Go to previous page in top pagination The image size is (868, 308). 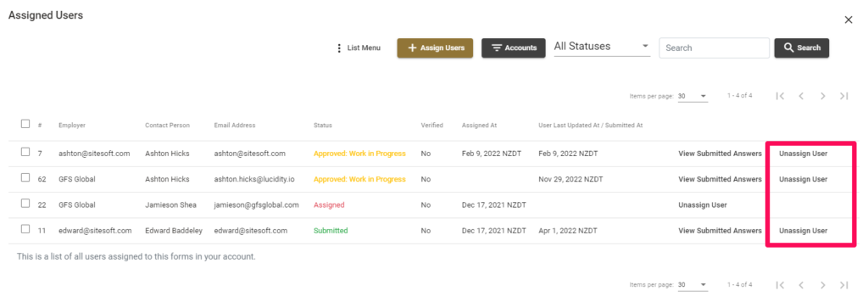pos(801,96)
